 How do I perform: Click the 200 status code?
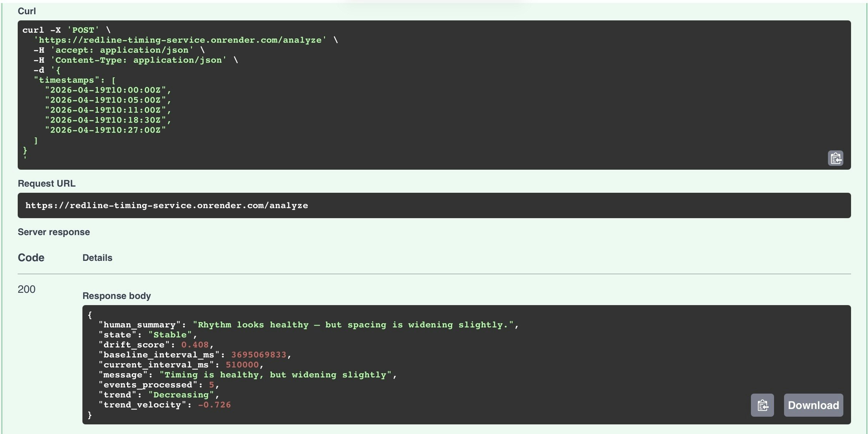(27, 289)
